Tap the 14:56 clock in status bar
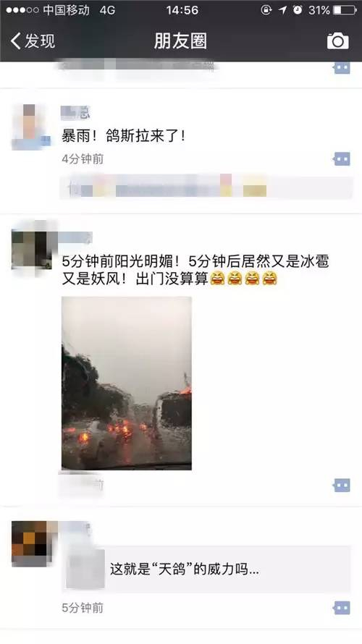The height and width of the screenshot is (644, 362). pos(182,10)
